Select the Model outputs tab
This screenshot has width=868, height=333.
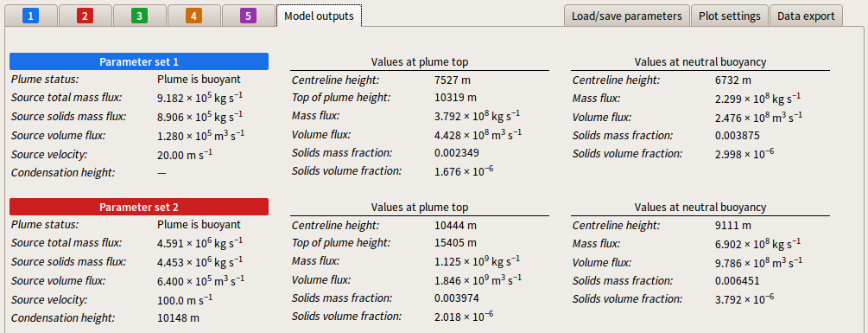[319, 16]
